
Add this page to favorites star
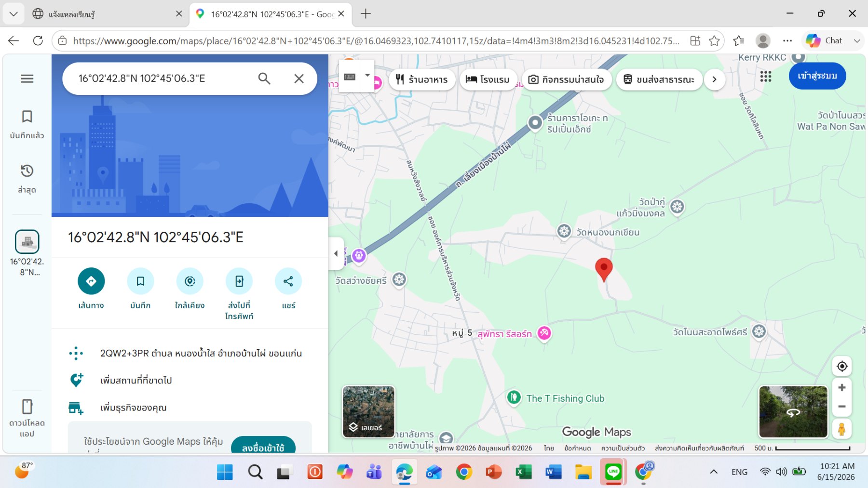(714, 41)
